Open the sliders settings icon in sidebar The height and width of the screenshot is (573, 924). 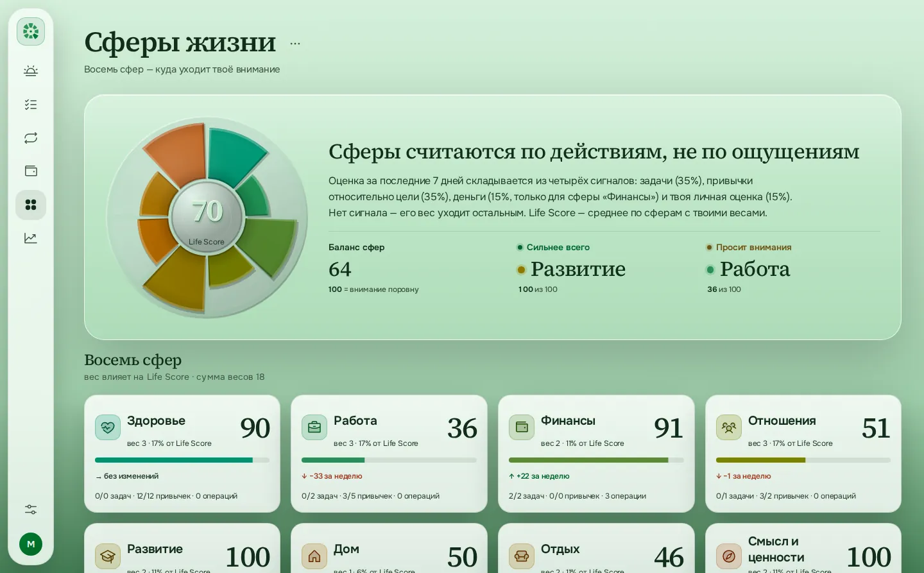click(x=31, y=509)
